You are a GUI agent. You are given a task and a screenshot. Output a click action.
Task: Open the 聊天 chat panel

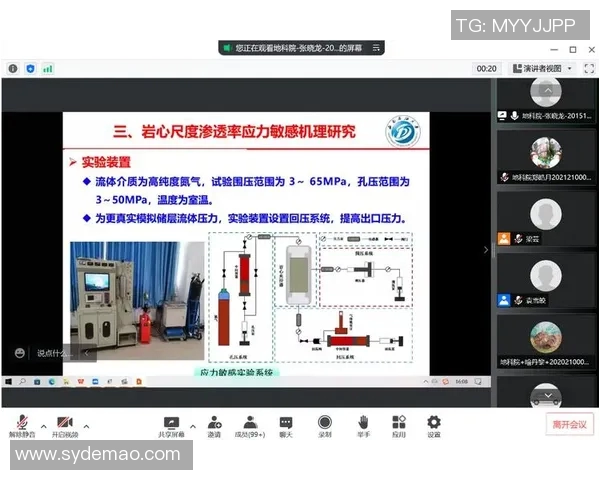(x=286, y=426)
